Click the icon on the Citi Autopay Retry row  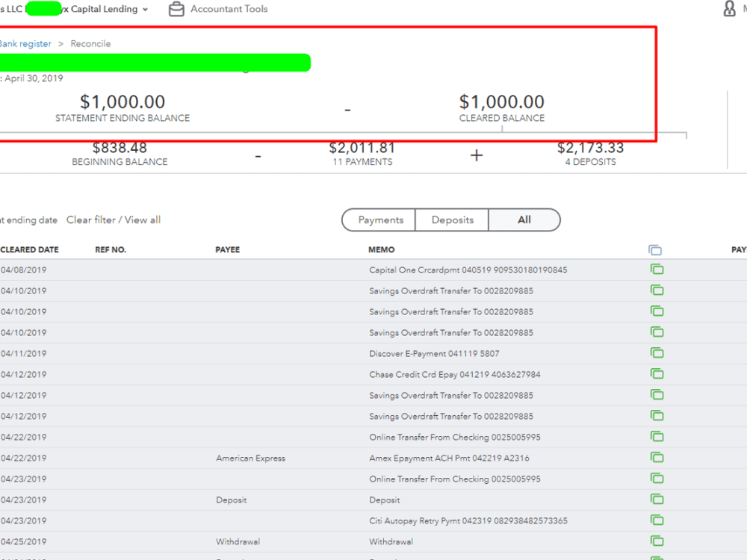tap(657, 520)
